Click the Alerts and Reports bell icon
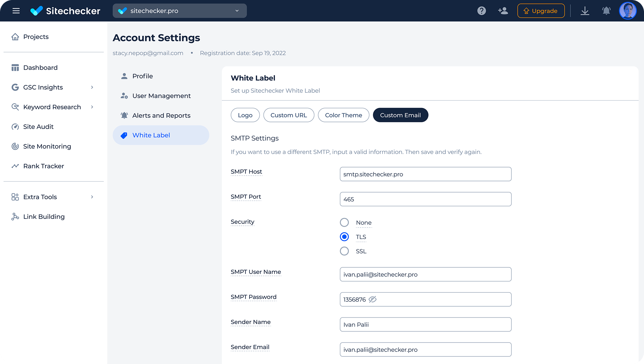The height and width of the screenshot is (364, 644). coord(124,115)
